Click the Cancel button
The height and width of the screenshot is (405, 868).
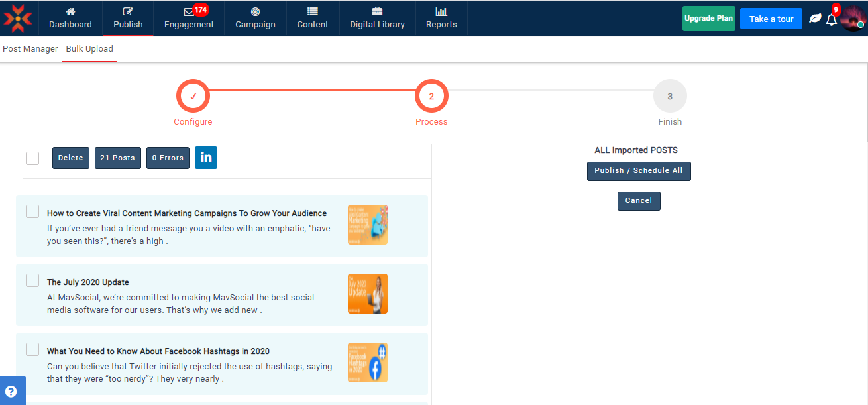[639, 201]
